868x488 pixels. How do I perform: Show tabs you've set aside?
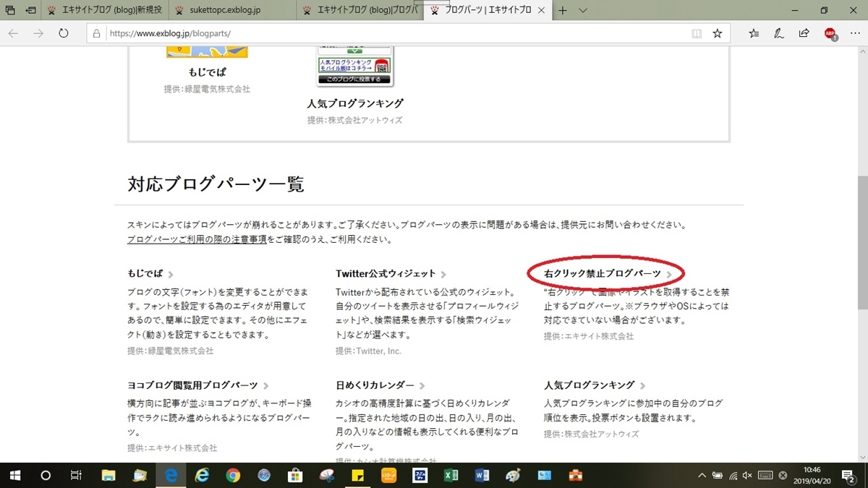10,11
